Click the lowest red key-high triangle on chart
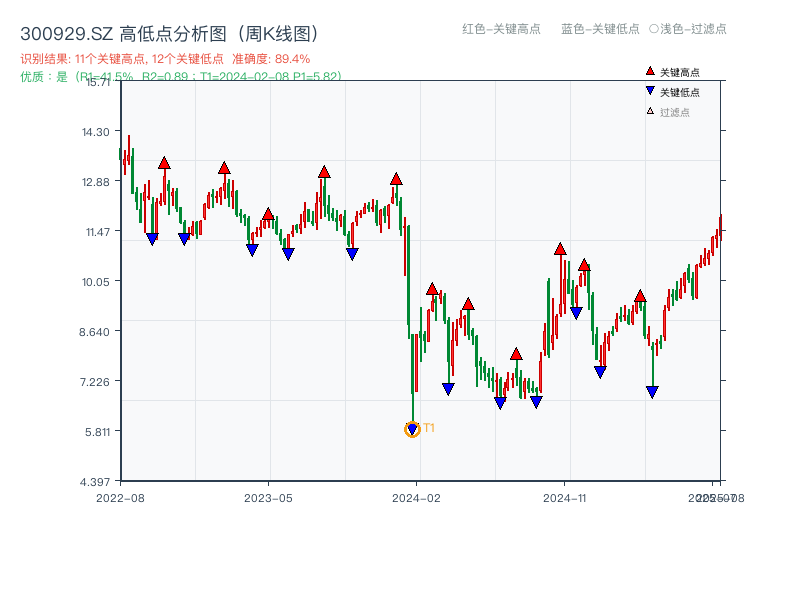 point(516,354)
